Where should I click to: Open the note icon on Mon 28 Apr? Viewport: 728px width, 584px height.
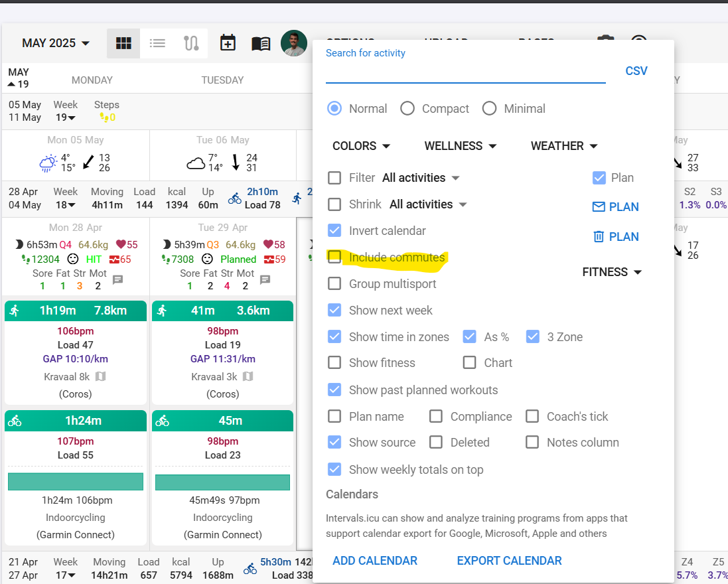[x=118, y=279]
